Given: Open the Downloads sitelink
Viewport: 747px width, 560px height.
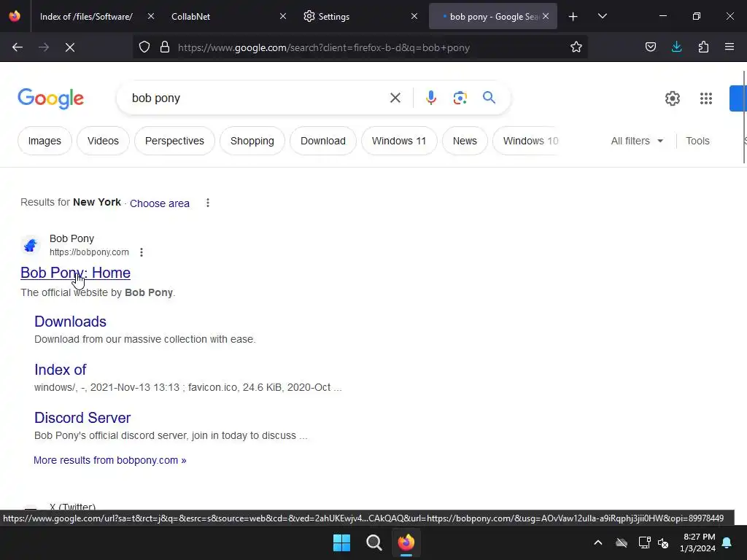Looking at the screenshot, I should [x=70, y=322].
